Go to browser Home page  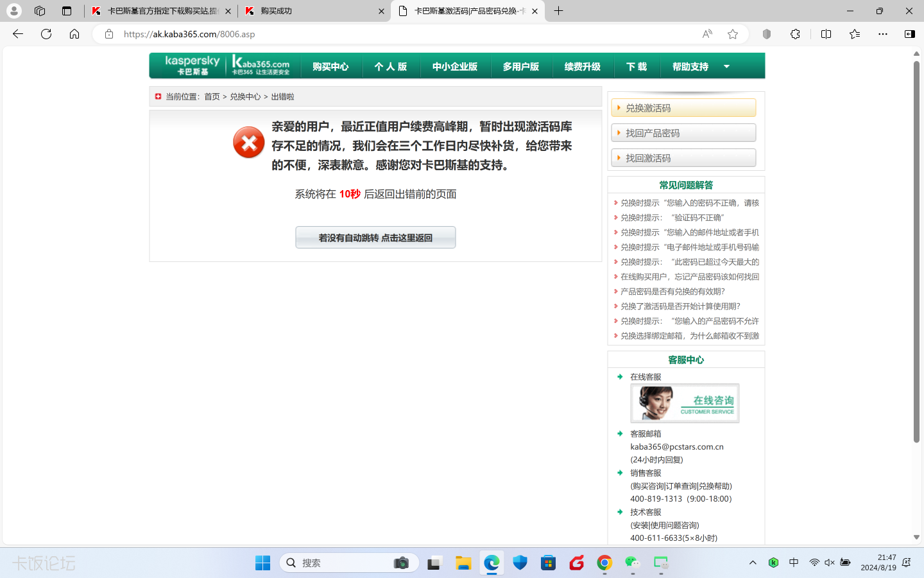[x=74, y=34]
